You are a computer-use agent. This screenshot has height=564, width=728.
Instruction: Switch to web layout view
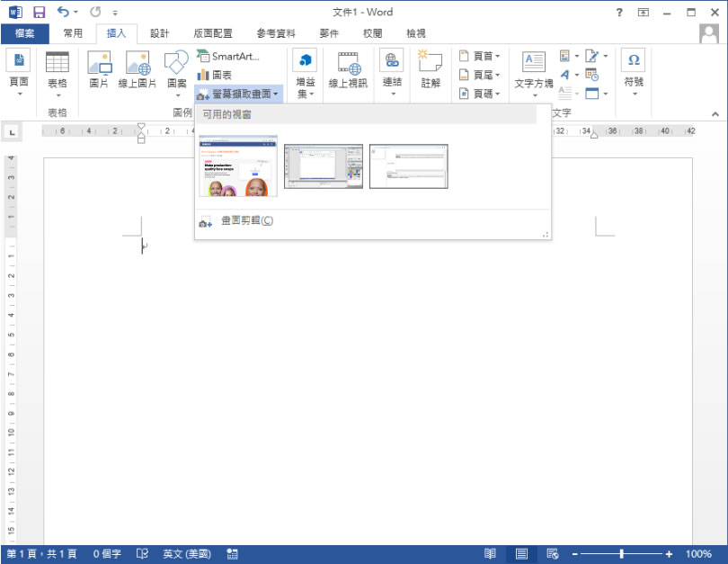[553, 554]
